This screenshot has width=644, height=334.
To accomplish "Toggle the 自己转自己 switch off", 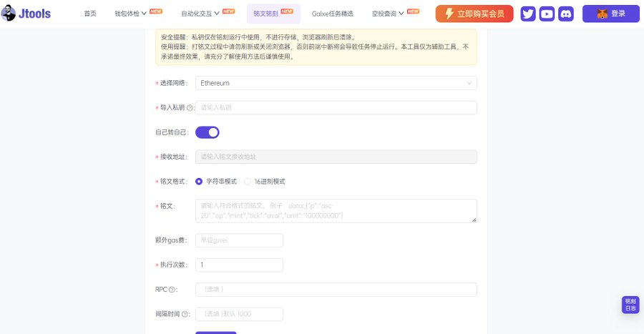I will [x=208, y=132].
